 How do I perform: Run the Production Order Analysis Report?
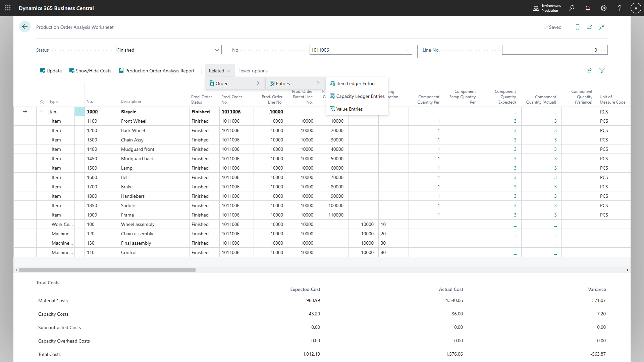click(157, 70)
